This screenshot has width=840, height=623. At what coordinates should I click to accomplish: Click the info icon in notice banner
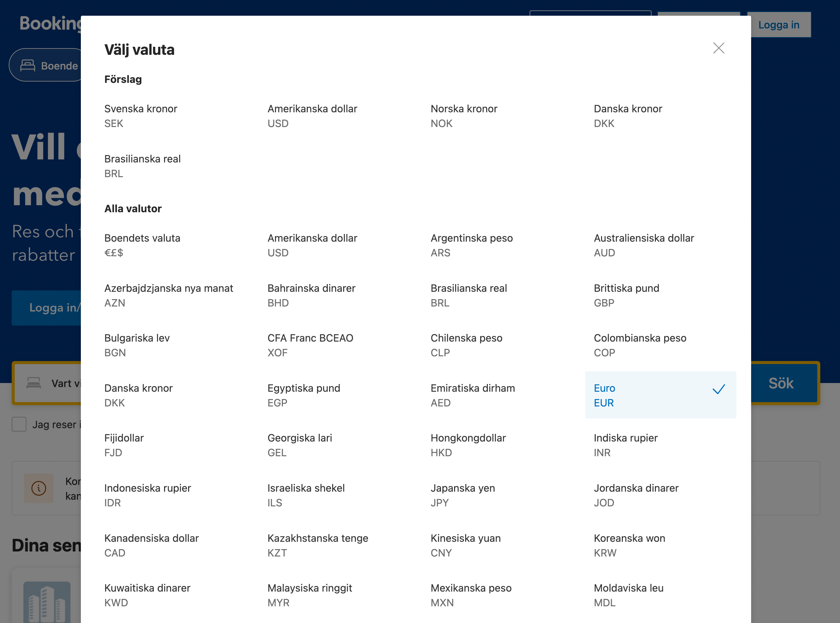[38, 488]
